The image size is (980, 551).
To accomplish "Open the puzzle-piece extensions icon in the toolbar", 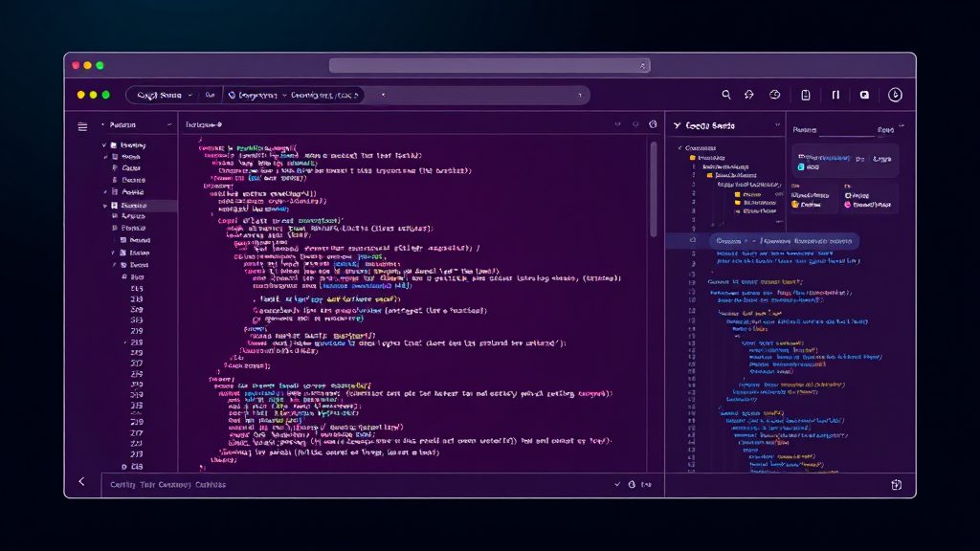I will tap(749, 95).
